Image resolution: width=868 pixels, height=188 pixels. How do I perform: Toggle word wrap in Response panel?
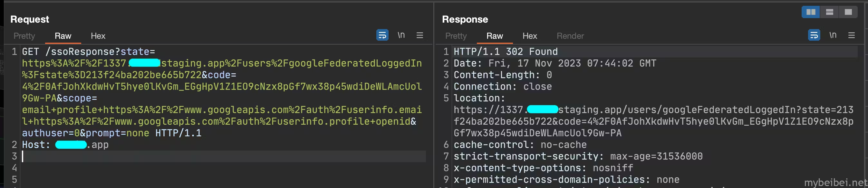point(814,35)
